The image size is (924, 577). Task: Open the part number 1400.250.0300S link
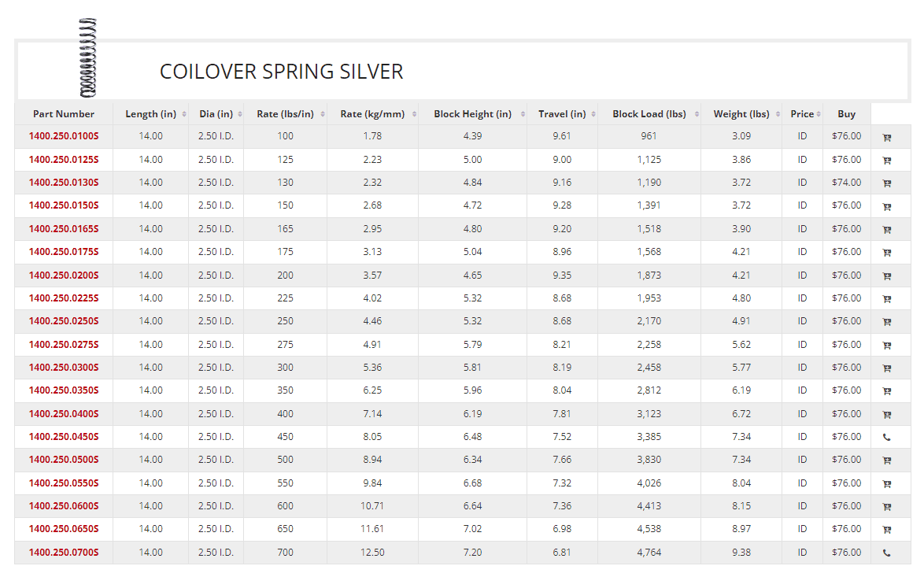click(x=64, y=367)
